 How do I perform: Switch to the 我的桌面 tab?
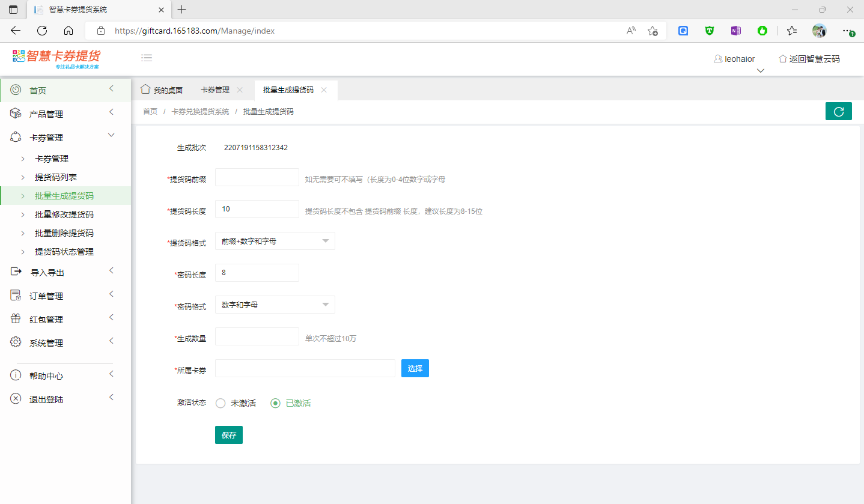(x=162, y=90)
